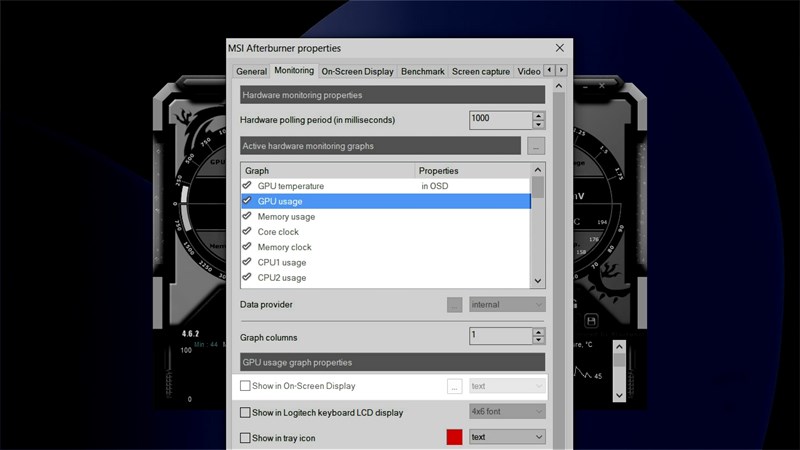Toggle the GPU usage graph checkmark
This screenshot has width=800, height=450.
(x=247, y=201)
